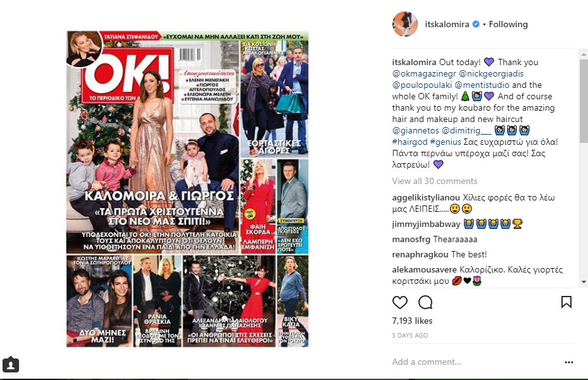Open the 7,193 likes list

click(x=412, y=321)
